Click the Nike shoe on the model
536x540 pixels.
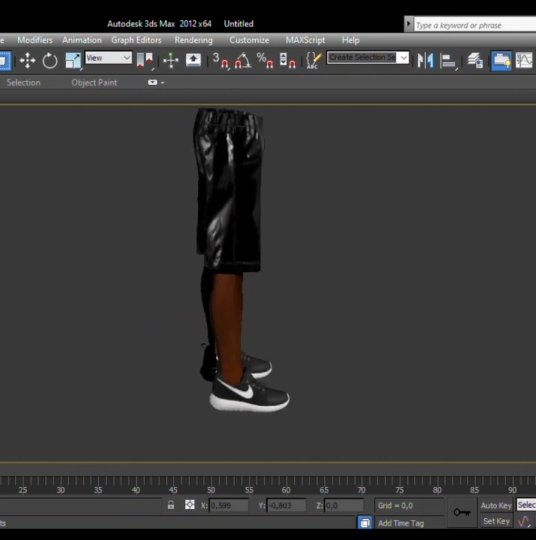(249, 393)
